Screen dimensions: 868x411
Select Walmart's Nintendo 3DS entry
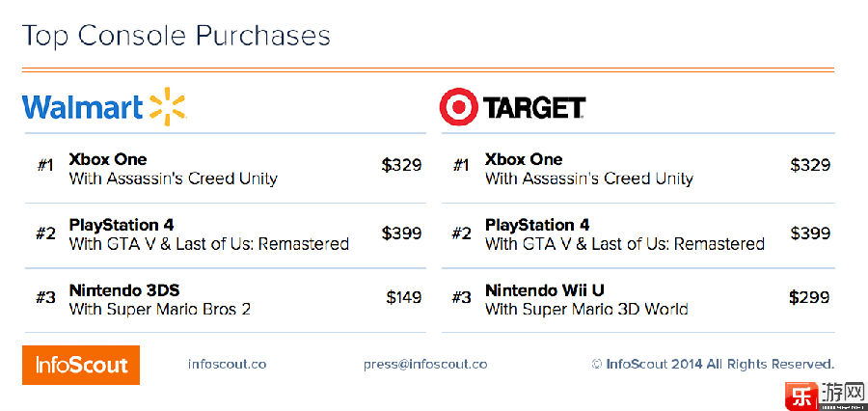coord(226,300)
